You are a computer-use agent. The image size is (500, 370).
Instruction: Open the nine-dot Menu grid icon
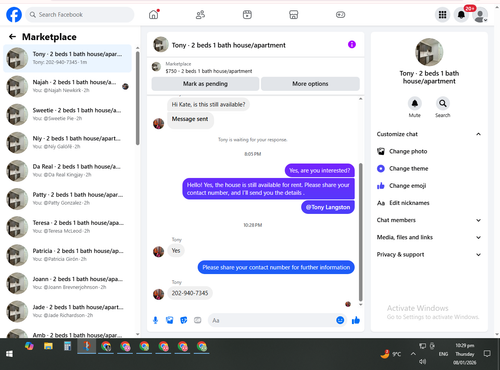(x=442, y=15)
